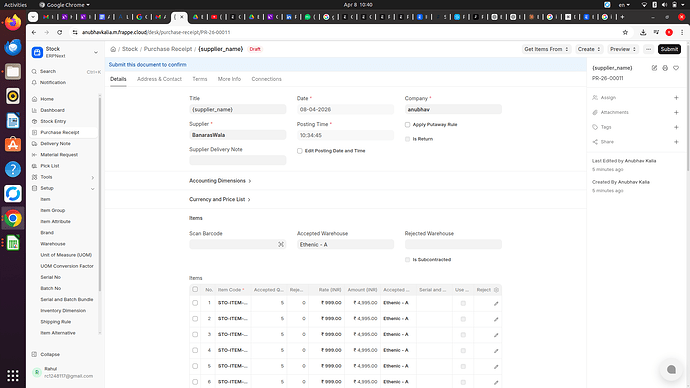Show Applications grid in the dock
This screenshot has height=388, width=690.
pos(13,375)
